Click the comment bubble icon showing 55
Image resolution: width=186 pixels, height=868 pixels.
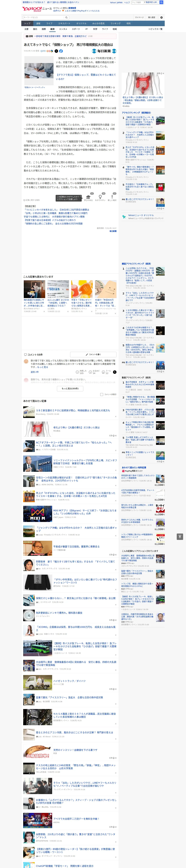click(43, 51)
